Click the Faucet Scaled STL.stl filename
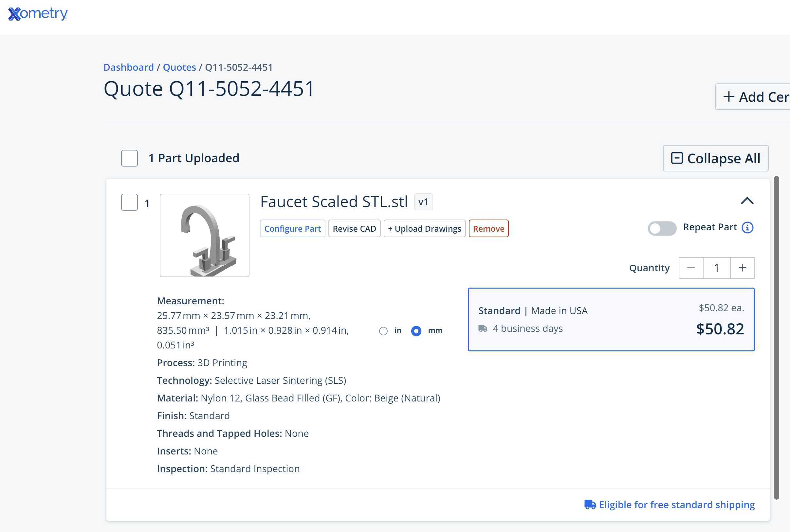The width and height of the screenshot is (790, 532). coord(334,202)
